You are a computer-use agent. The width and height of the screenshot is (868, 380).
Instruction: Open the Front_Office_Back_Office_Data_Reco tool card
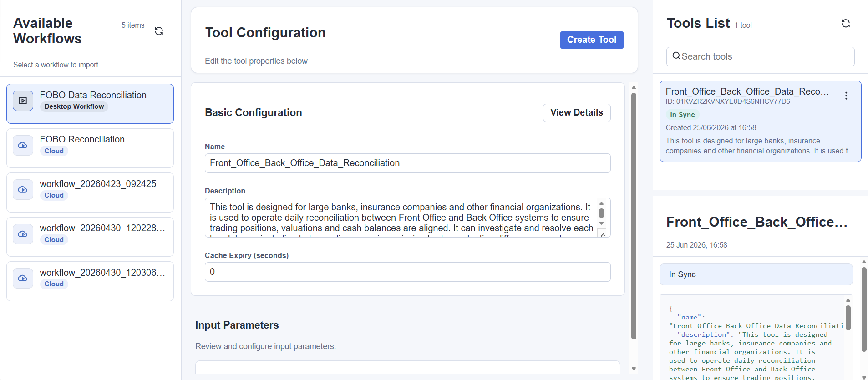click(x=760, y=121)
